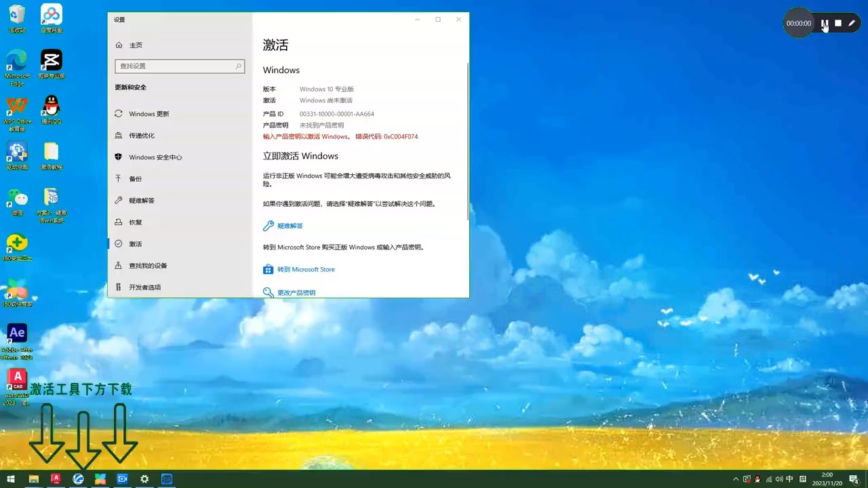Select 查找我的设备 in the sidebar
Screen dimensions: 868x488
click(148, 265)
